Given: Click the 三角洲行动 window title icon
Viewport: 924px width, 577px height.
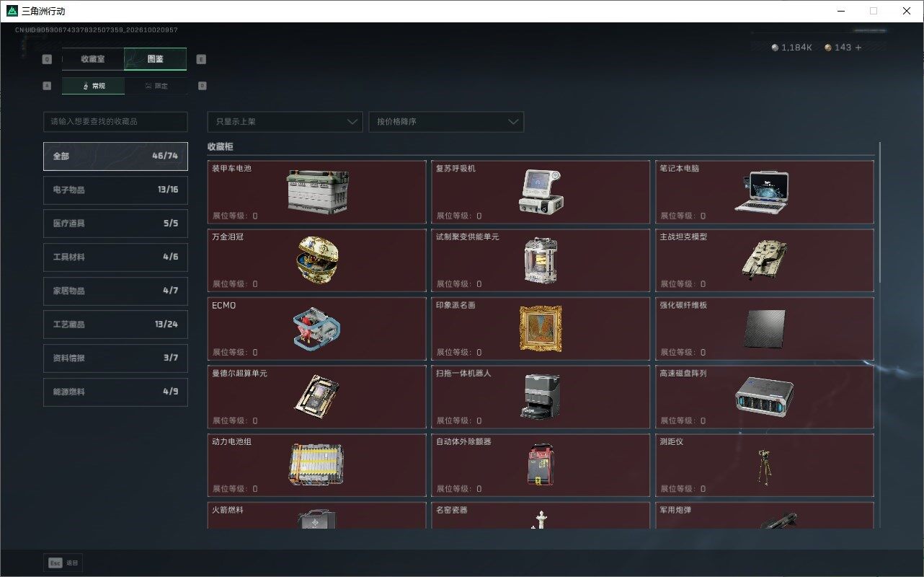Looking at the screenshot, I should click(x=12, y=11).
